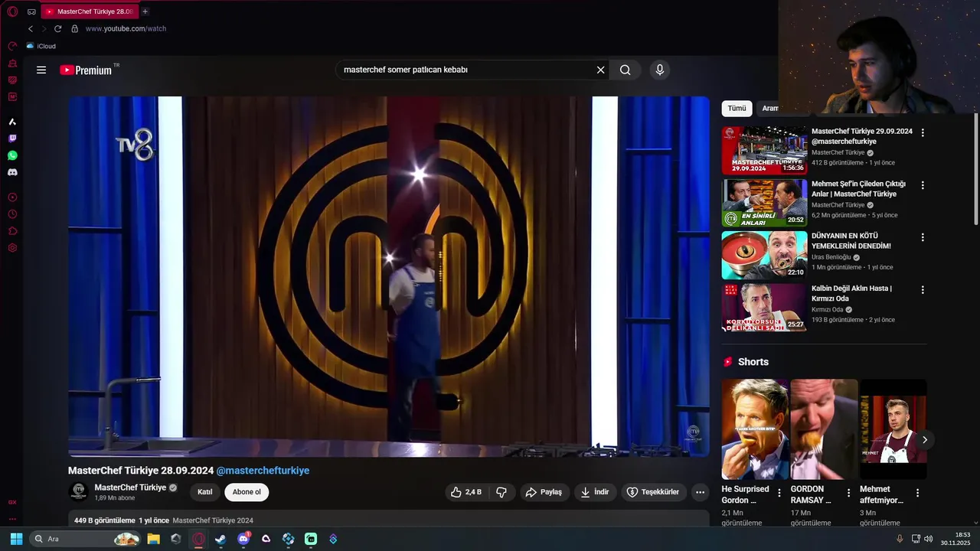Open options for MasterChef Türkiye 29.09.2024
980x551 pixels.
[x=923, y=132]
